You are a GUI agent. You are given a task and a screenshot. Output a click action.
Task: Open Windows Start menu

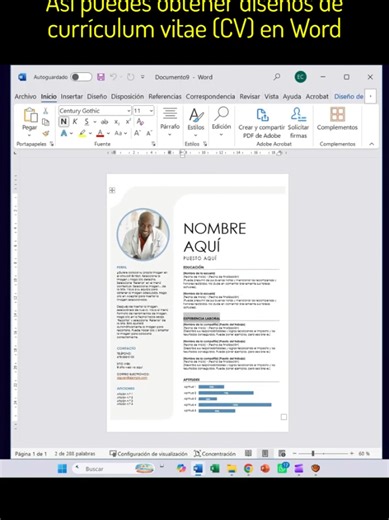point(62,469)
